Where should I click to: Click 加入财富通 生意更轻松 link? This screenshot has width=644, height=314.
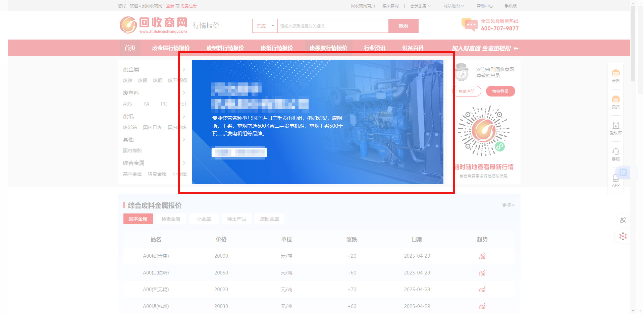tap(485, 48)
